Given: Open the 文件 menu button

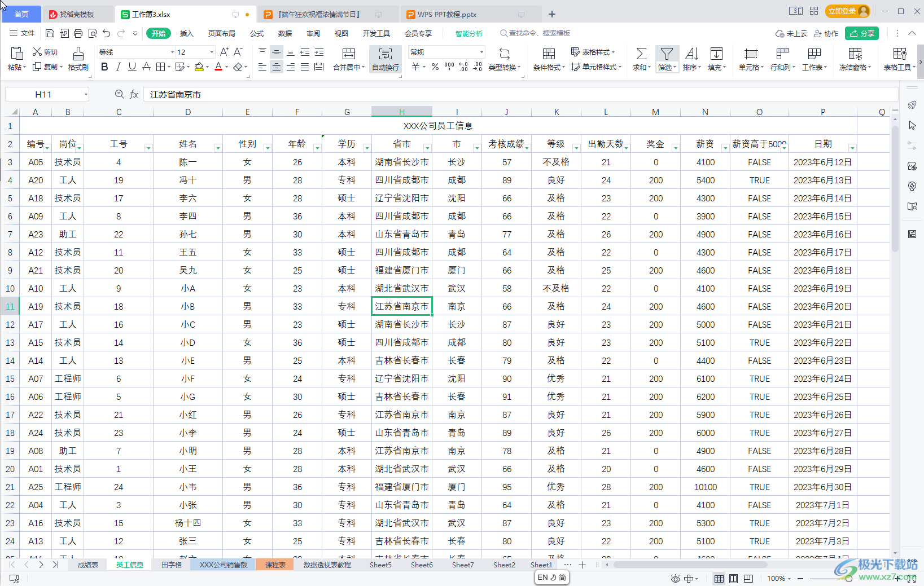Looking at the screenshot, I should (x=22, y=33).
